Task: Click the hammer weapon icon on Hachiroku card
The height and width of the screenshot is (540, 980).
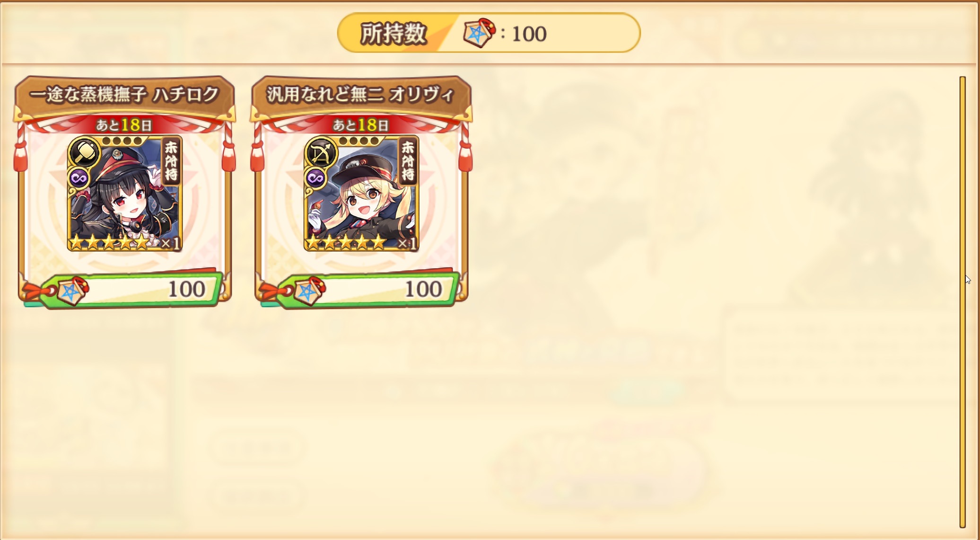Action: 84,153
